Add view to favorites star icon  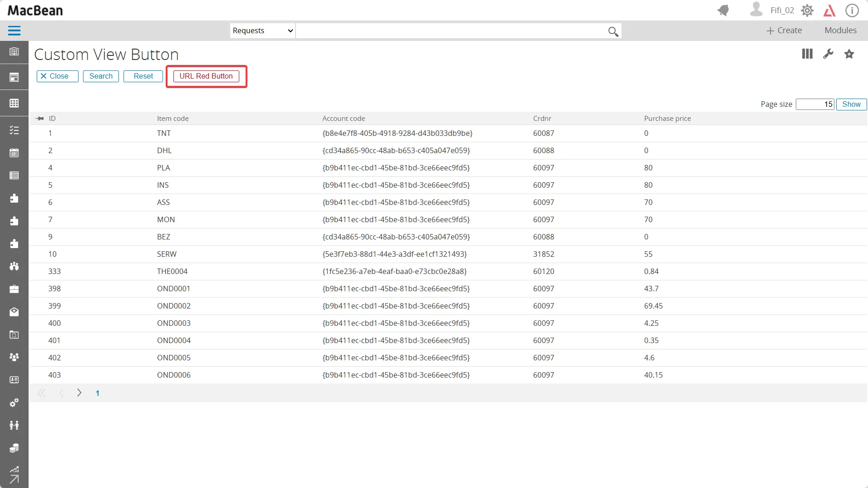[849, 54]
